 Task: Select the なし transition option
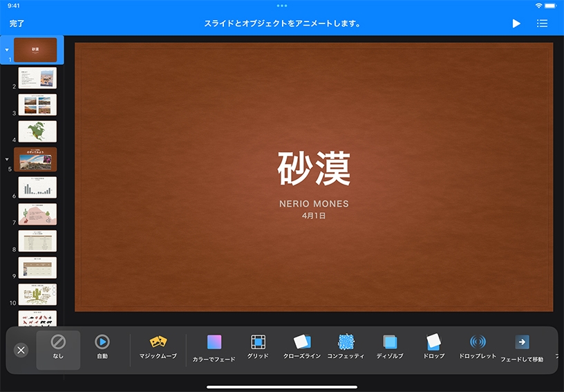[x=58, y=348]
